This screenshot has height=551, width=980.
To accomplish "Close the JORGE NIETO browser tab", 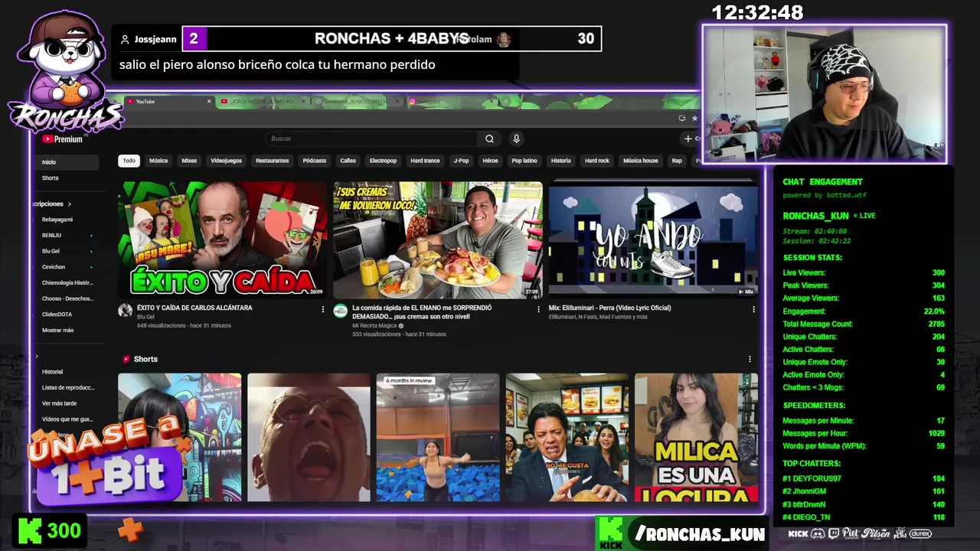I will 304,101.
